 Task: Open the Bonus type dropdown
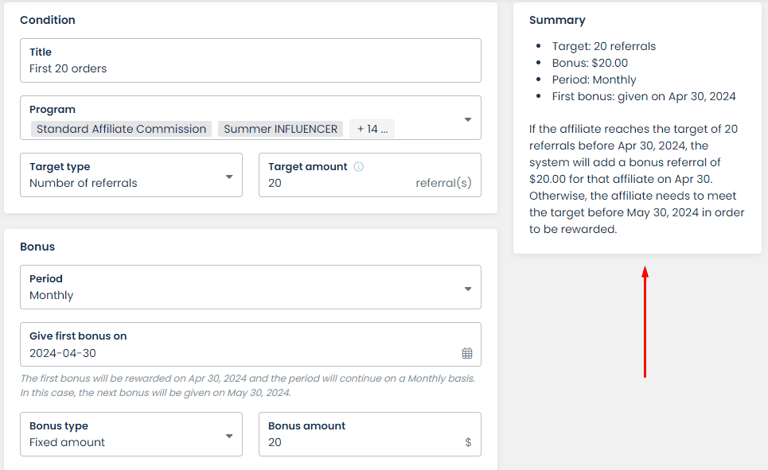coord(131,435)
